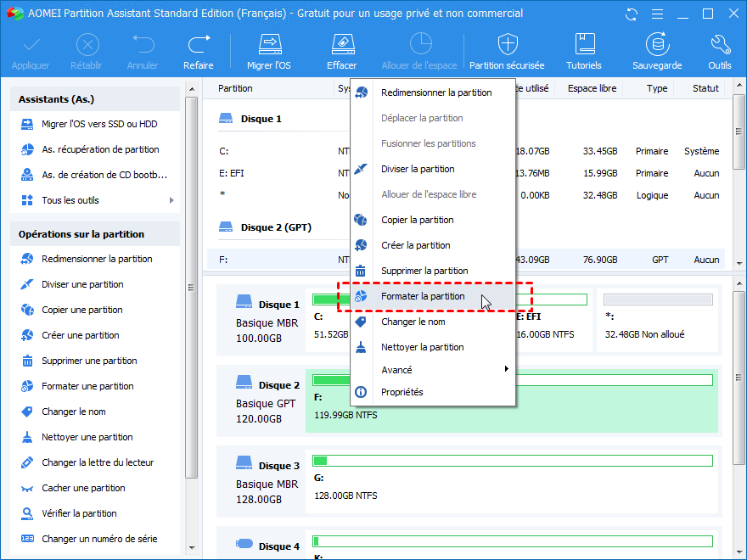Screen dimensions: 747x560
Task: Click the Migrer l'OS toolbar icon
Action: [269, 45]
